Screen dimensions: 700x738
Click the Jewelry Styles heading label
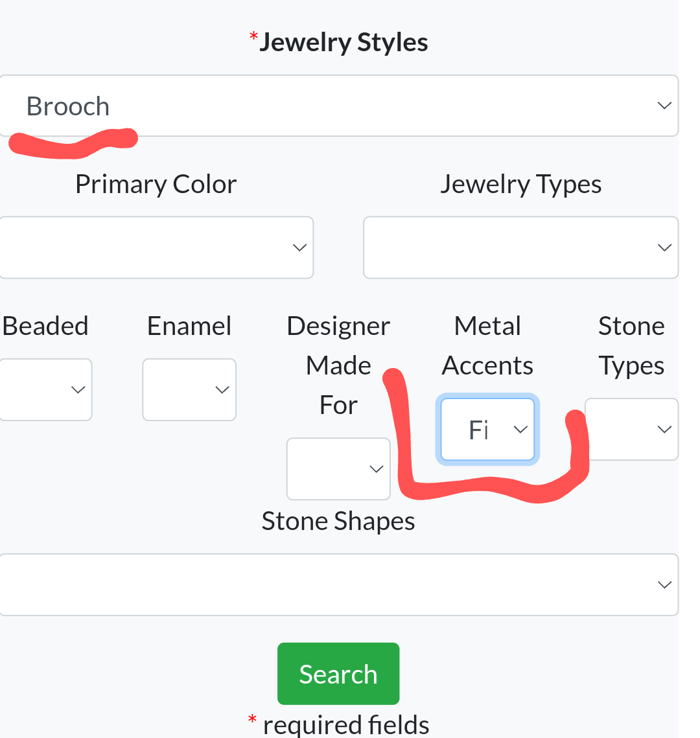(x=343, y=43)
